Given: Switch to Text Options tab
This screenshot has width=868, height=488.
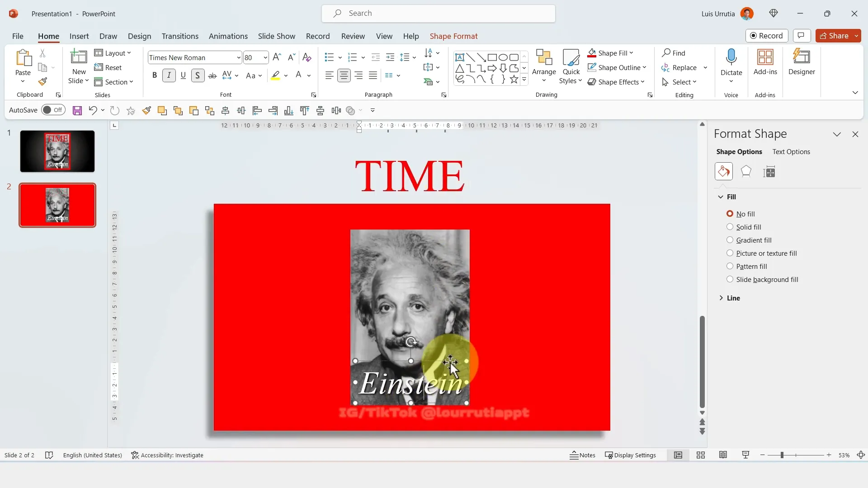Looking at the screenshot, I should [x=791, y=152].
